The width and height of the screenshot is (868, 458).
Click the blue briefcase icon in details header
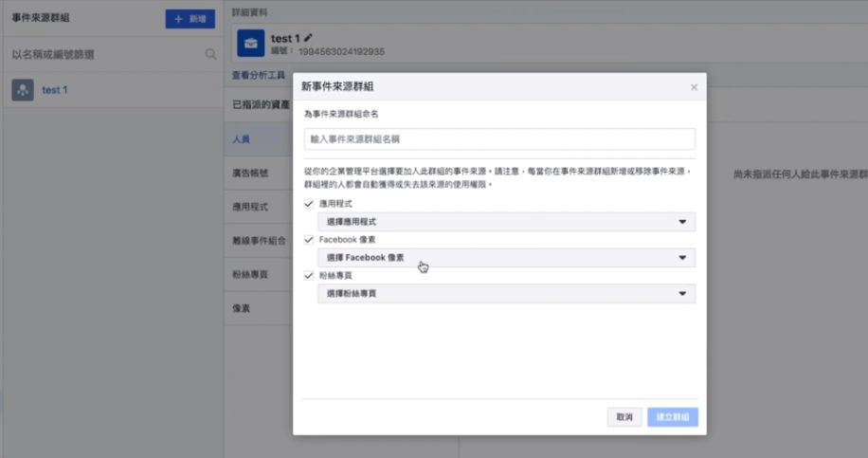pos(250,44)
